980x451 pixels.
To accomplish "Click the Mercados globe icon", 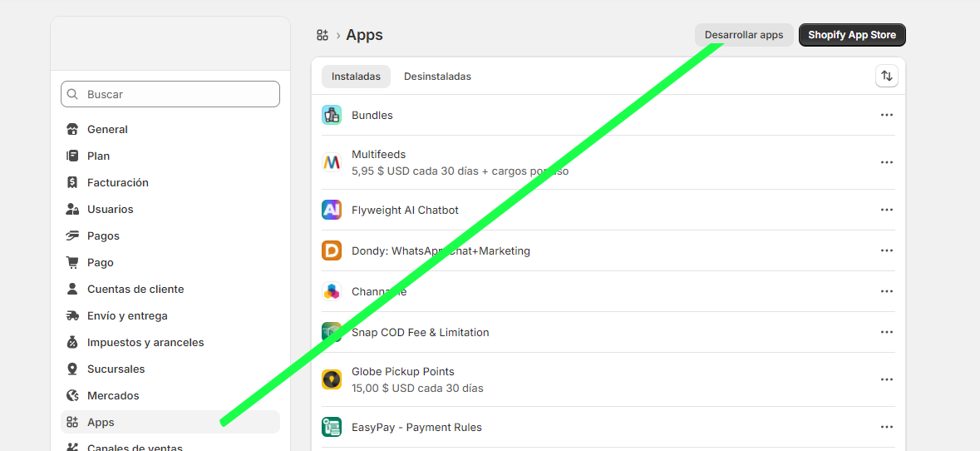I will click(72, 396).
